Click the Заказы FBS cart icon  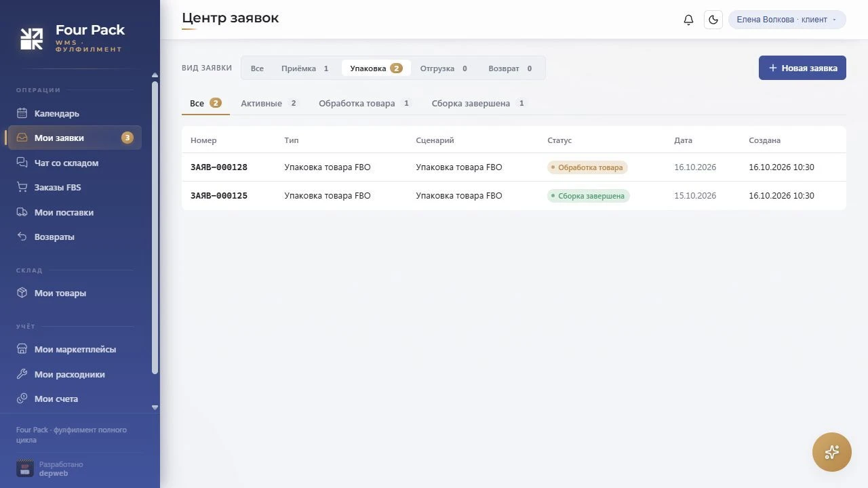(22, 187)
